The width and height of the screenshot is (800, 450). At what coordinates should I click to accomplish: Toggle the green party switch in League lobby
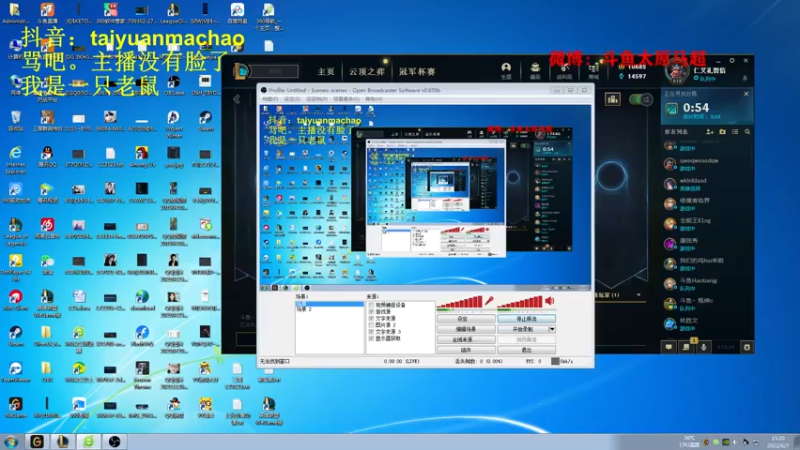[x=640, y=99]
